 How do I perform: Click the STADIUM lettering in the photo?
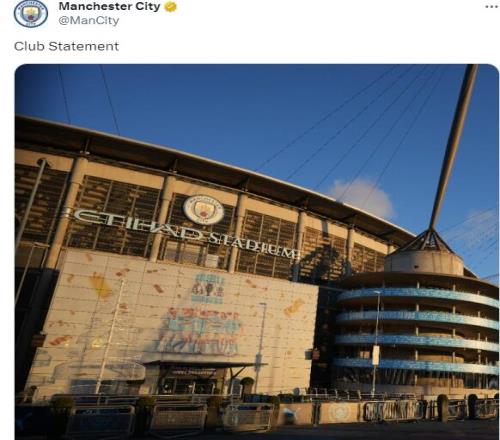pos(253,247)
